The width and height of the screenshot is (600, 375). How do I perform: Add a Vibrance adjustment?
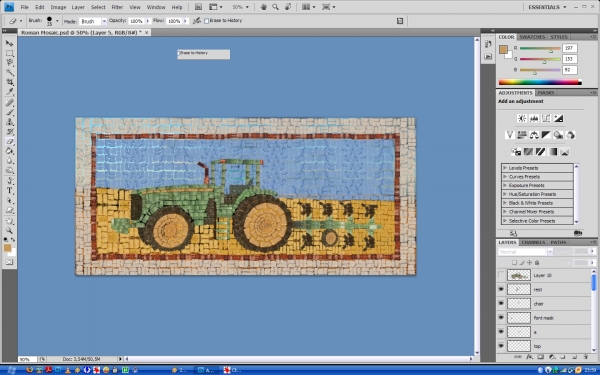coord(509,135)
